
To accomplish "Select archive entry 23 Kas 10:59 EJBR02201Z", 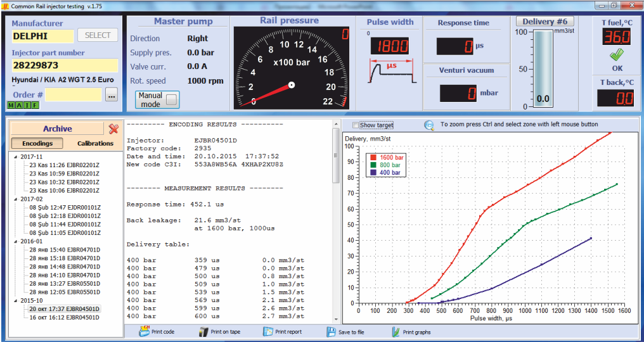I will pyautogui.click(x=64, y=174).
